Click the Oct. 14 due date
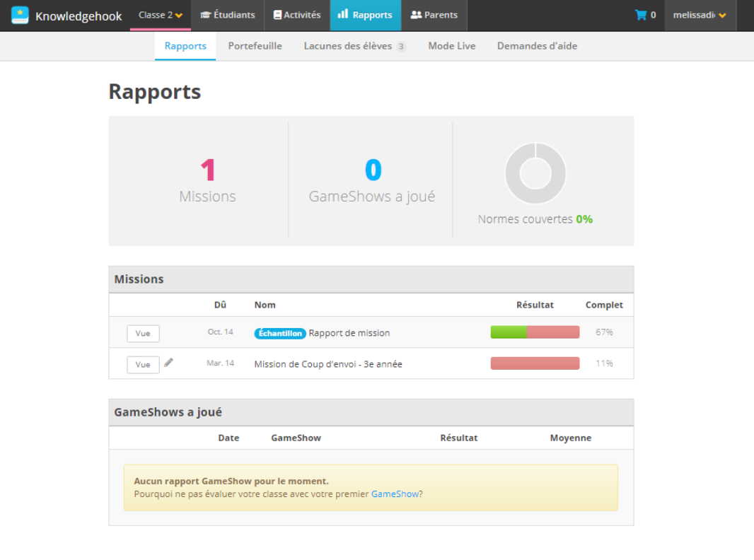754x560 pixels. pos(220,332)
